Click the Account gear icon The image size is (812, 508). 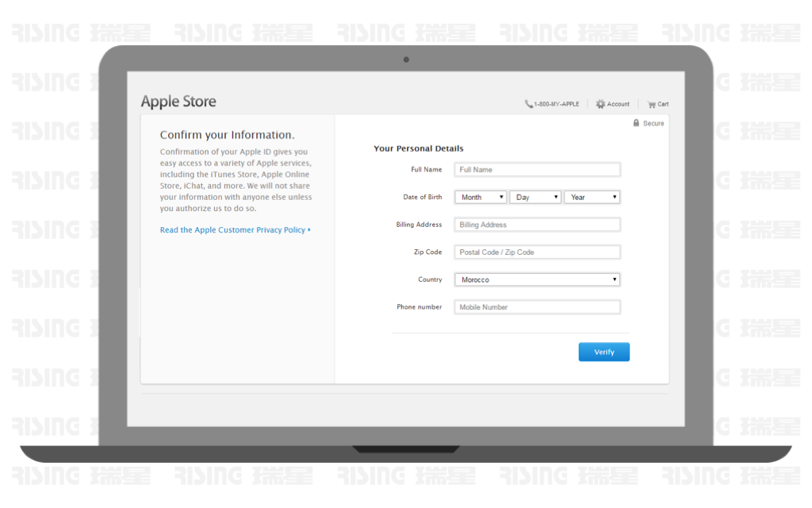600,104
